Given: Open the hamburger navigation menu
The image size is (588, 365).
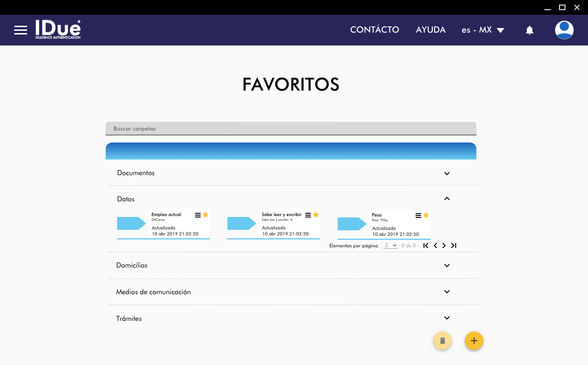Looking at the screenshot, I should (21, 30).
